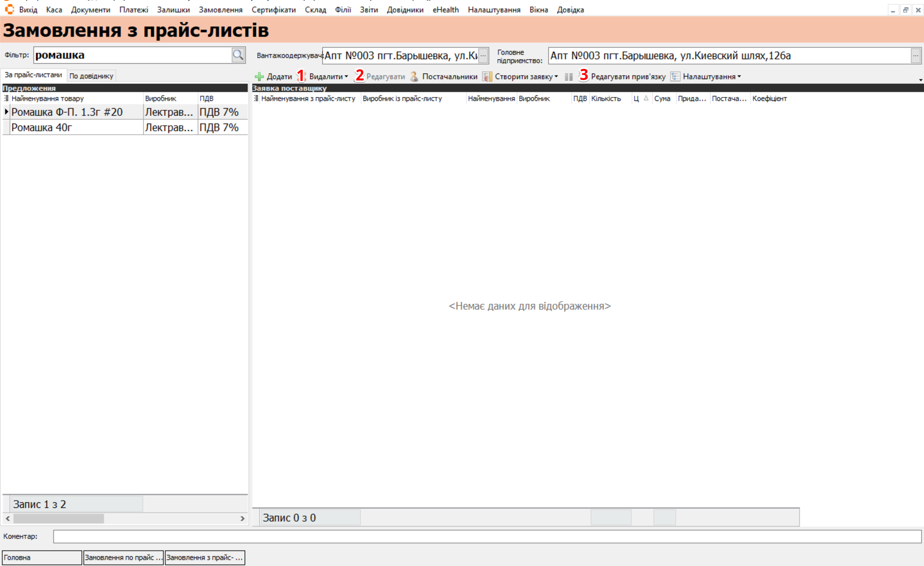Image resolution: width=924 pixels, height=566 pixels.
Task: Open the Заявка постащику grid column chooser icon
Action: pyautogui.click(x=256, y=98)
